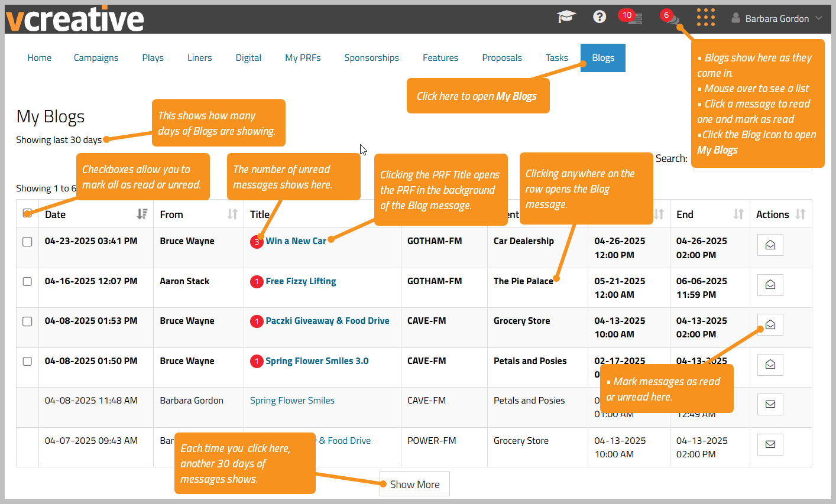
Task: Open the orange apps grid icon
Action: pyautogui.click(x=706, y=17)
